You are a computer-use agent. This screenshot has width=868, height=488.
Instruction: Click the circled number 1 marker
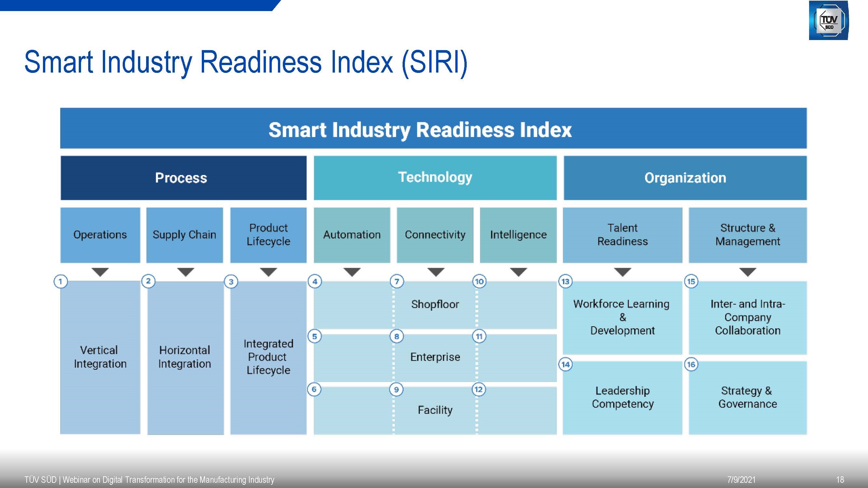(x=61, y=281)
